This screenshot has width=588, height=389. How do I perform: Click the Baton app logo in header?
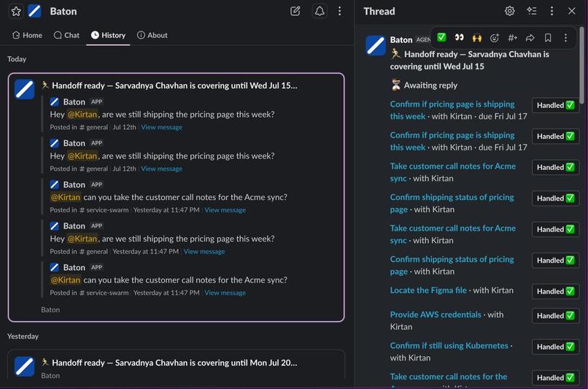34,11
